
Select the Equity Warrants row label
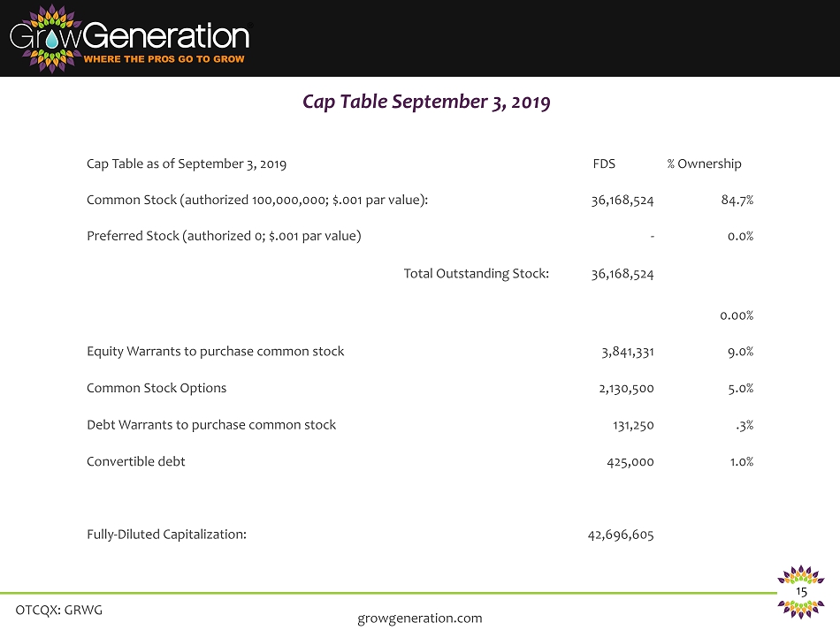(x=215, y=351)
